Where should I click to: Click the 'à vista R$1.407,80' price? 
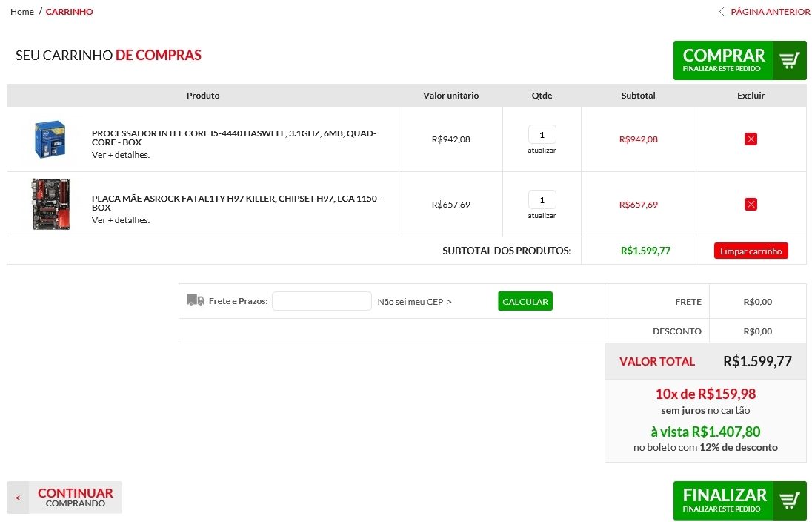(x=705, y=432)
